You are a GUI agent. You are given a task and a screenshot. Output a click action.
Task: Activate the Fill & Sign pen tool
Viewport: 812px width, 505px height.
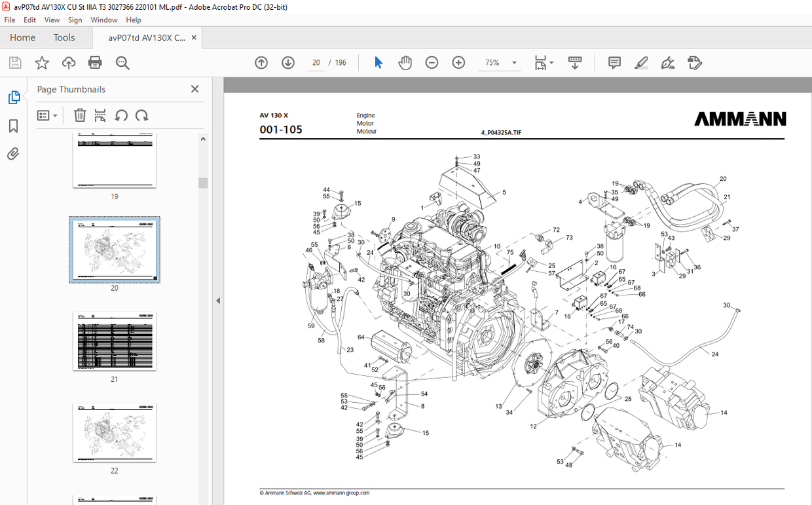pos(668,63)
